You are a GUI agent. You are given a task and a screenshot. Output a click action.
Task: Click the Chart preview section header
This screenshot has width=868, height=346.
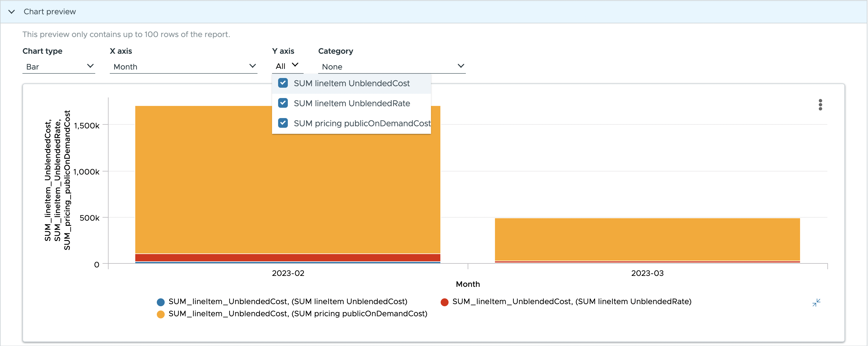[x=48, y=12]
